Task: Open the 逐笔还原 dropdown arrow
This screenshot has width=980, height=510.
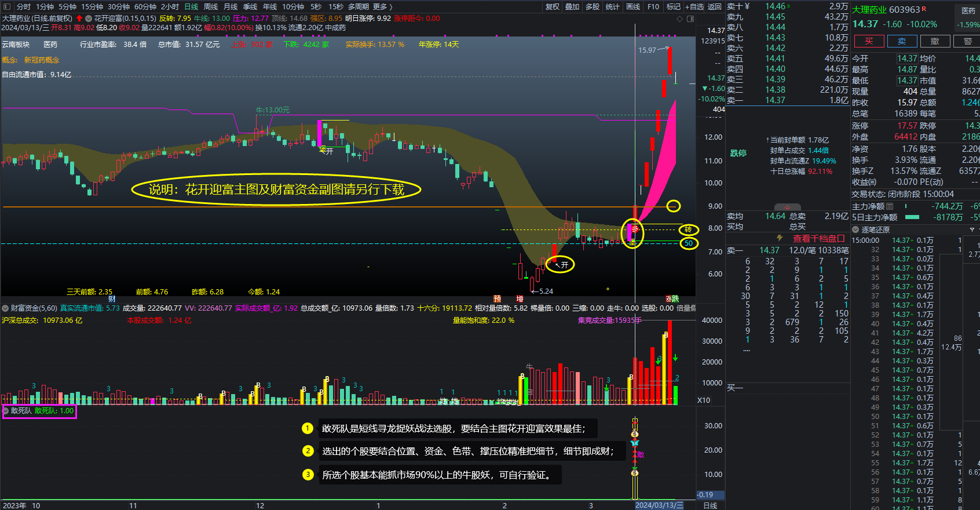Action: 855,230
